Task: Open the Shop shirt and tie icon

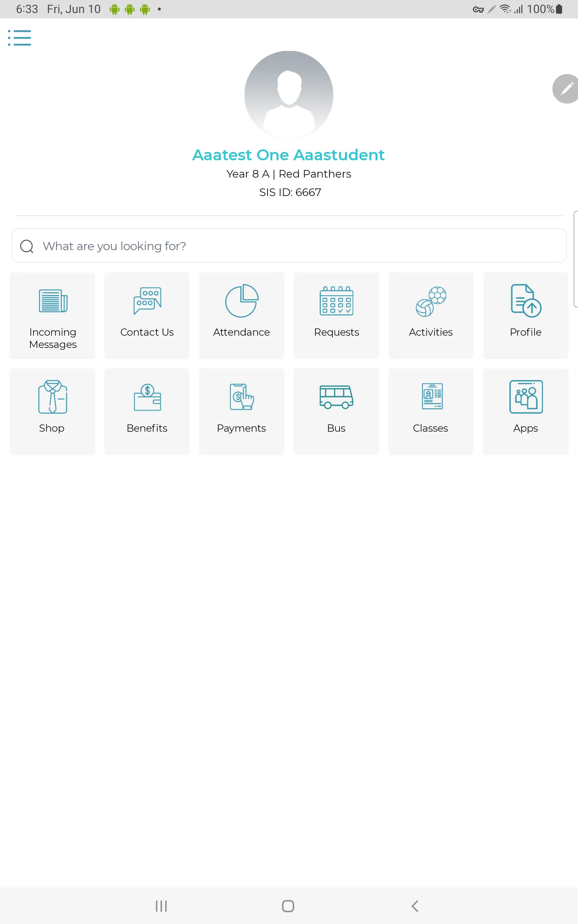Action: click(52, 397)
